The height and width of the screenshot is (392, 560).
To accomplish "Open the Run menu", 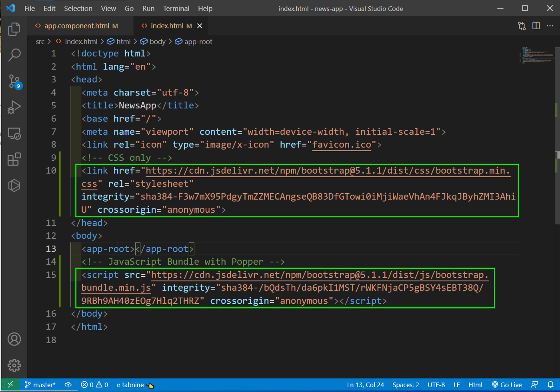I will click(148, 8).
